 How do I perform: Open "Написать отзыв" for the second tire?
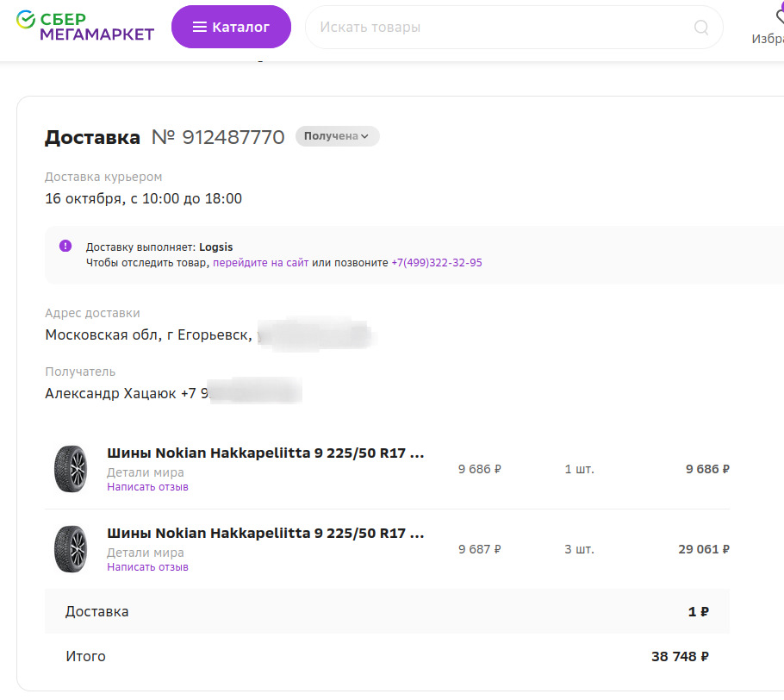pyautogui.click(x=146, y=567)
